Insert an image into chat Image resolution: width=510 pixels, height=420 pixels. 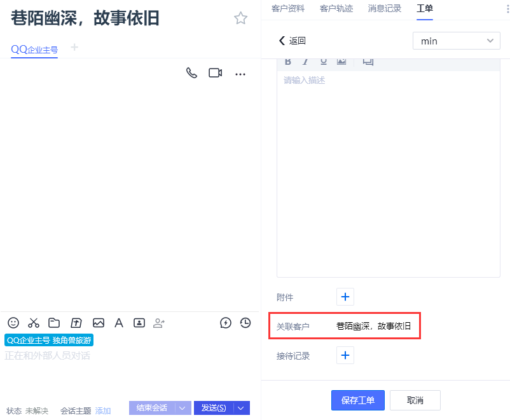tap(99, 323)
